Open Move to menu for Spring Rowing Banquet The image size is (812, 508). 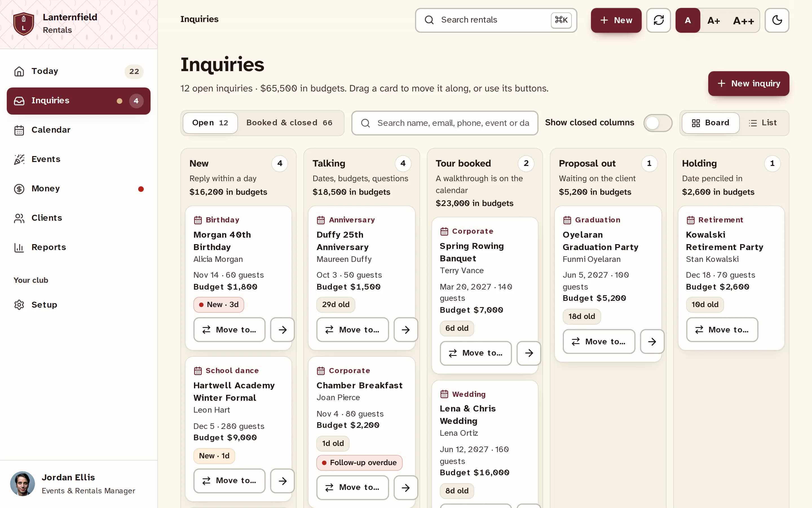pyautogui.click(x=475, y=353)
